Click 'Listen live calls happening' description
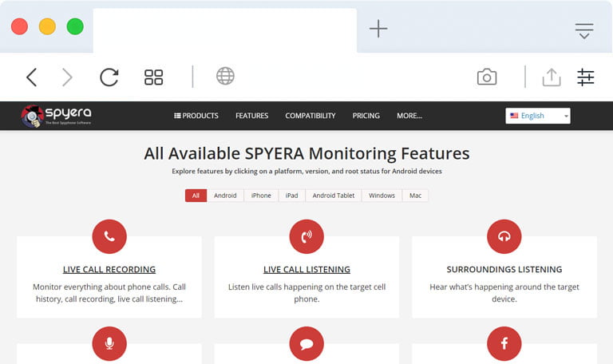The image size is (613, 364). point(306,293)
